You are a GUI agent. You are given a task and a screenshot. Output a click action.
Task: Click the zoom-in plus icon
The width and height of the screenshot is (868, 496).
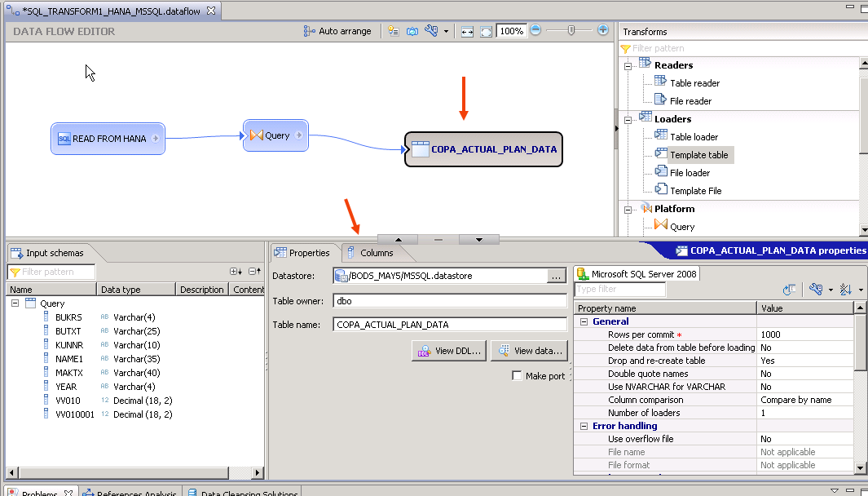602,30
